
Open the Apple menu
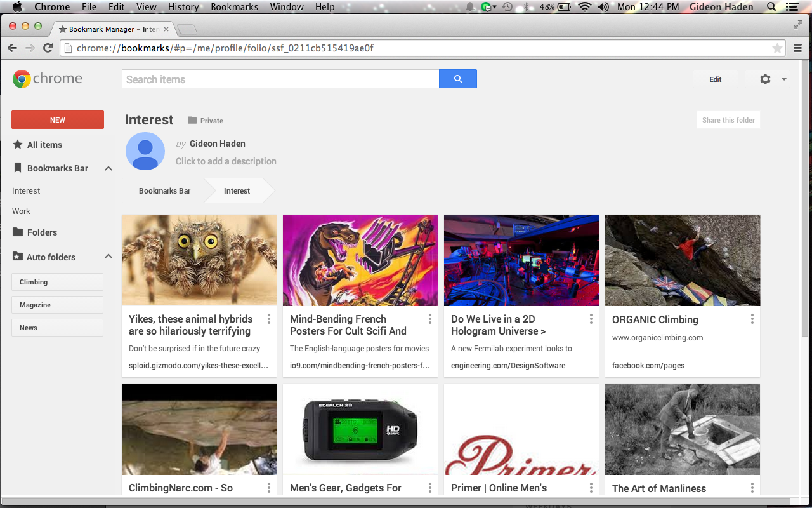[17, 7]
